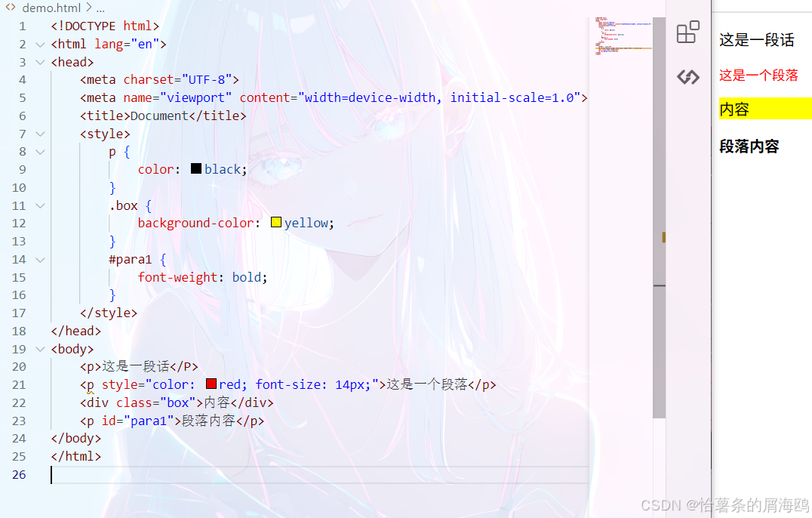Click the closing '</html>' tag on line 25
The width and height of the screenshot is (812, 518).
tap(76, 457)
